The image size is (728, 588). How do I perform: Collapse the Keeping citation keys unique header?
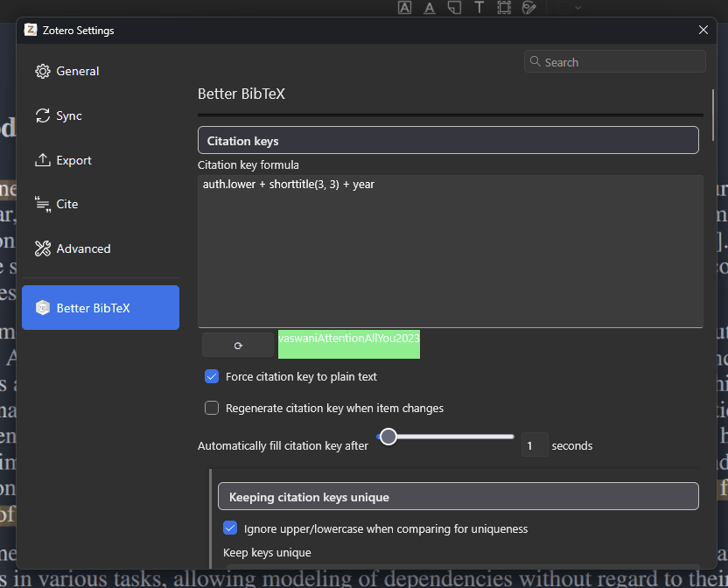pyautogui.click(x=458, y=496)
